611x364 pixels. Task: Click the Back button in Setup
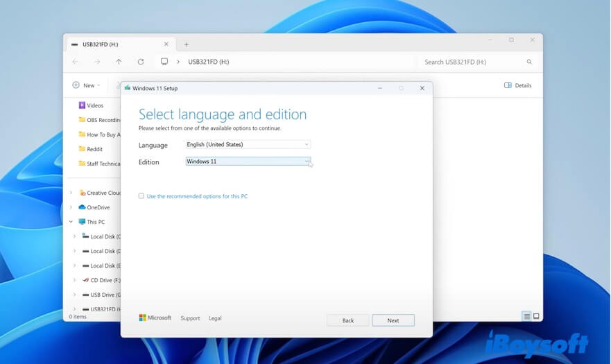click(x=348, y=320)
